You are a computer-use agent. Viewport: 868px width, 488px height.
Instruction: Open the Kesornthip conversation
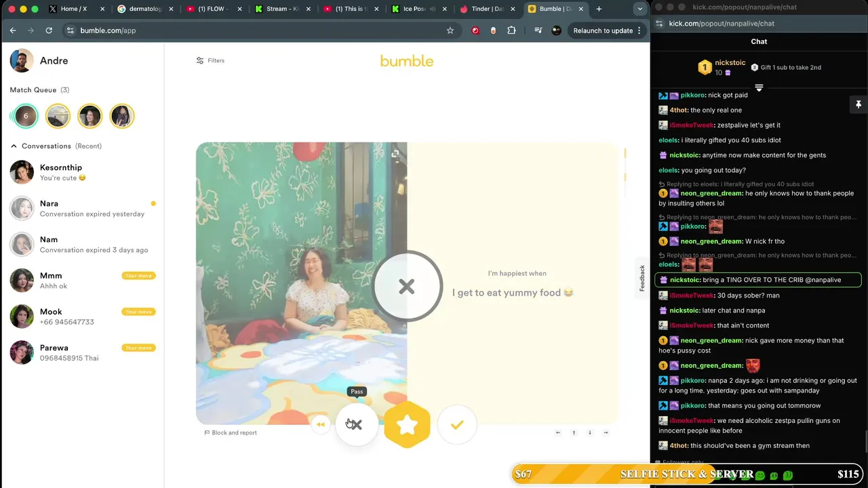click(x=82, y=172)
